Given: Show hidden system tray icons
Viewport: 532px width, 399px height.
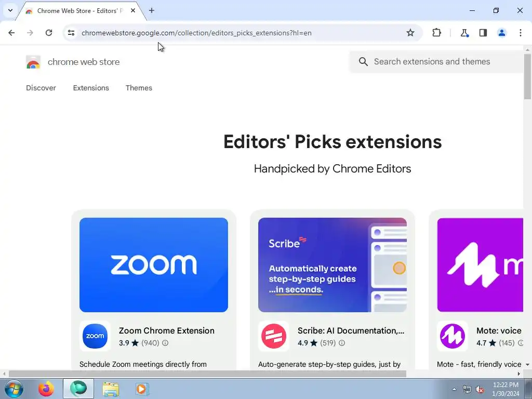Looking at the screenshot, I should [x=454, y=390].
